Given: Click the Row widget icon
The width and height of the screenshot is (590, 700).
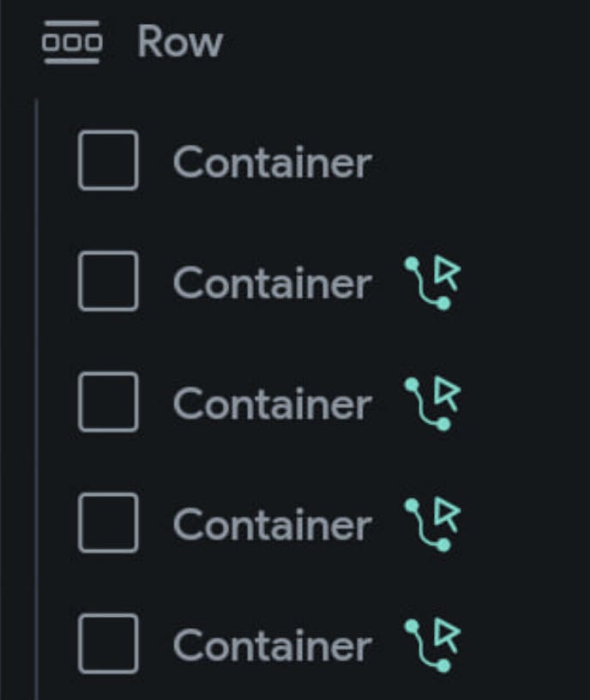Looking at the screenshot, I should coord(71,42).
